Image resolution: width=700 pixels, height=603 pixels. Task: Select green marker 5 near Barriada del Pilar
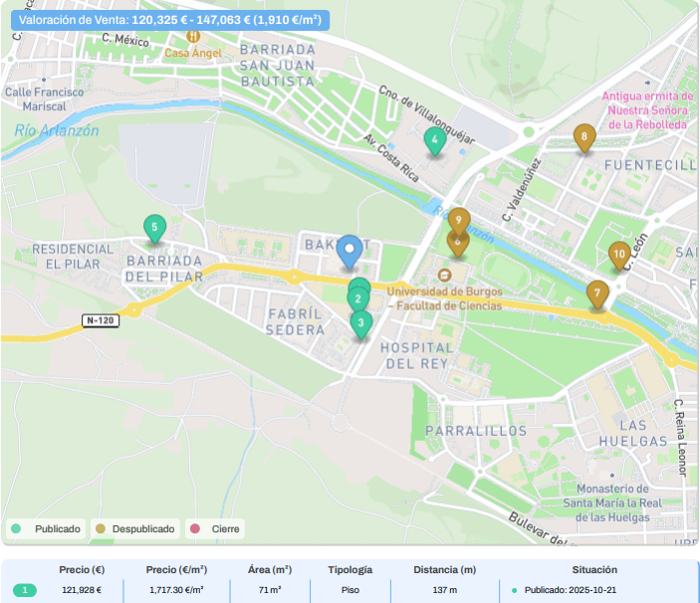153,228
